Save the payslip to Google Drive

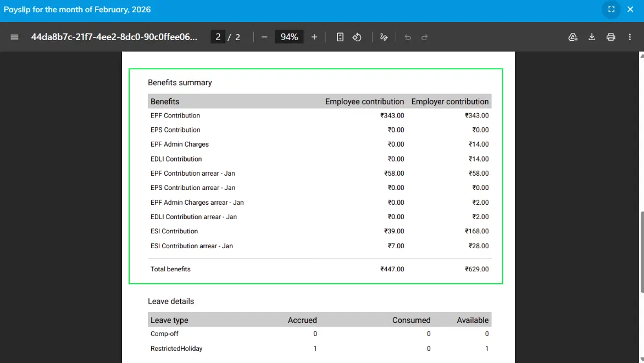[x=573, y=37]
